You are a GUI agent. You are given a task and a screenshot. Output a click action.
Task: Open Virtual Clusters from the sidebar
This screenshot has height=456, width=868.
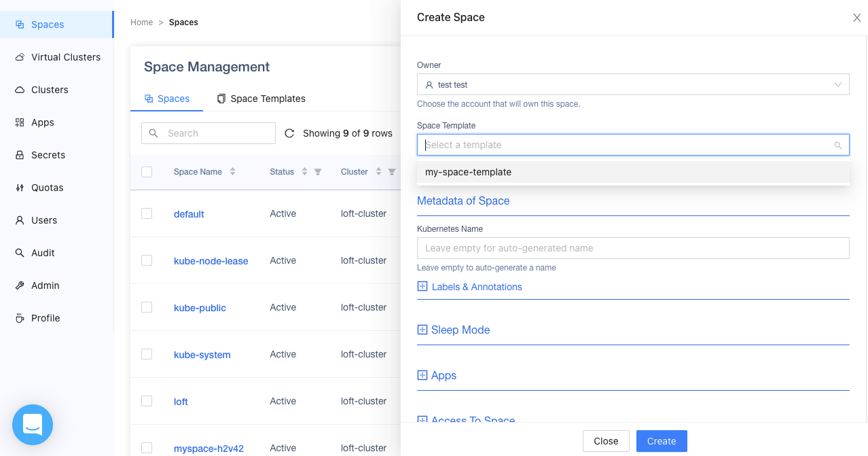tap(65, 57)
